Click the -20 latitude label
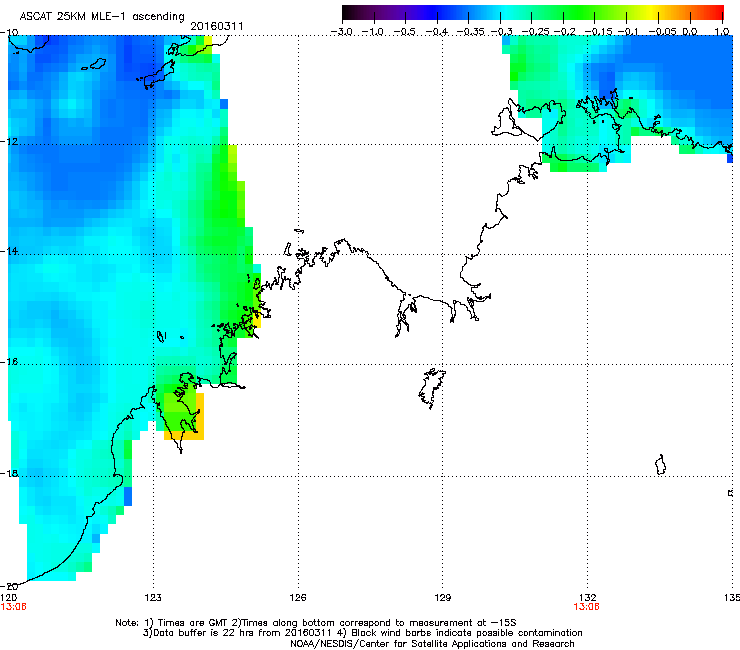The image size is (740, 650). (x=10, y=587)
